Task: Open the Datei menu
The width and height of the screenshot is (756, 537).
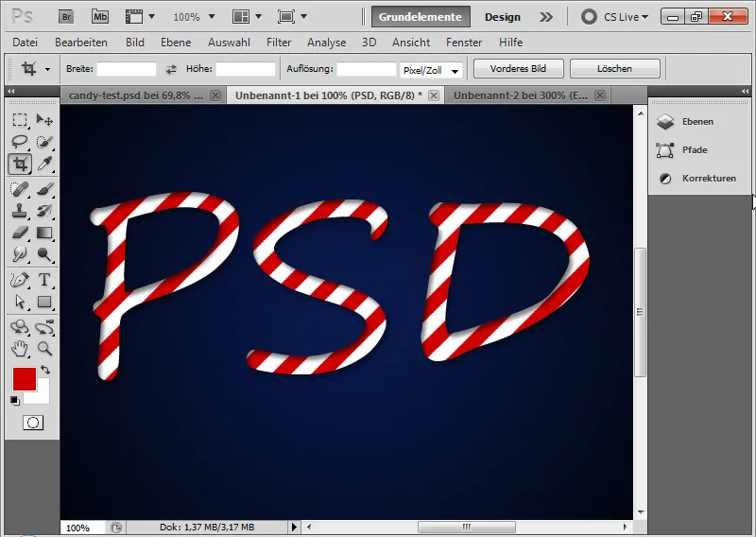Action: click(26, 43)
